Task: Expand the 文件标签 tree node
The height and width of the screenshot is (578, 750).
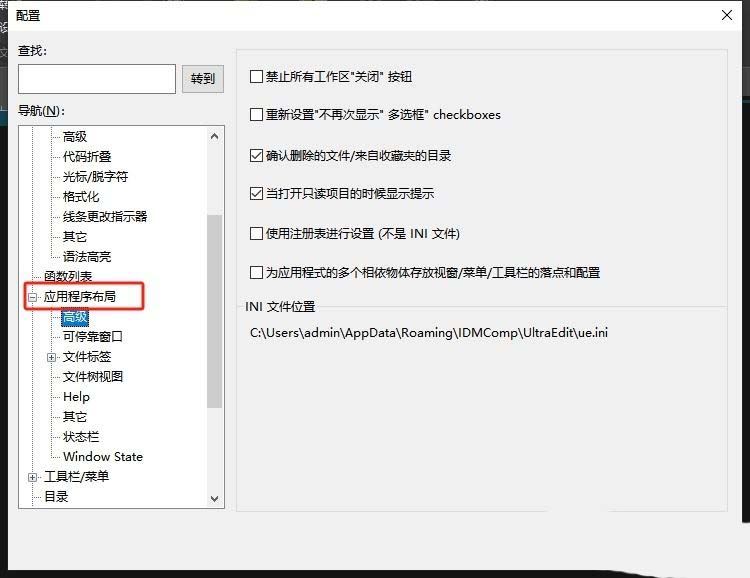Action: point(52,357)
